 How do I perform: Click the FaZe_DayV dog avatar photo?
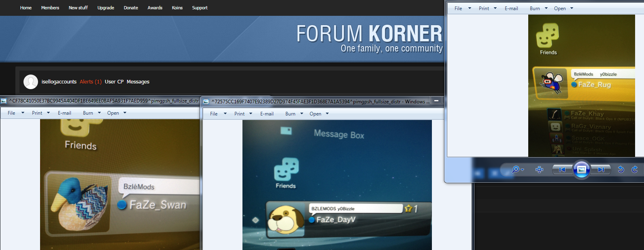coord(287,220)
